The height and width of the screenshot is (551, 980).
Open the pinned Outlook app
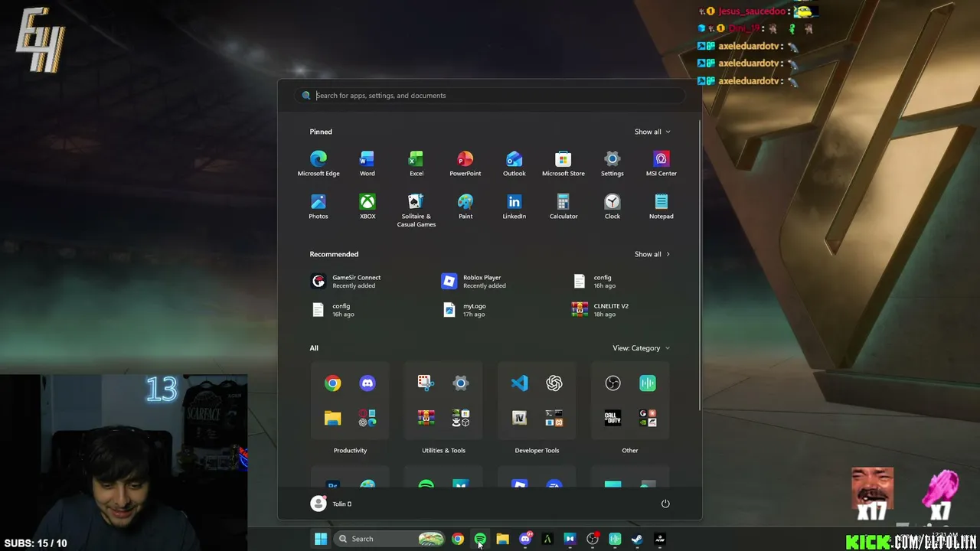(x=514, y=164)
